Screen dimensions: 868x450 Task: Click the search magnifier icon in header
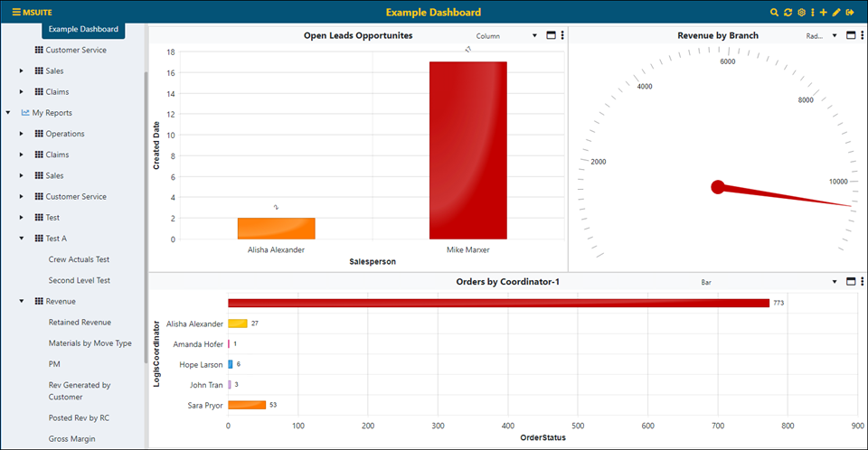774,13
